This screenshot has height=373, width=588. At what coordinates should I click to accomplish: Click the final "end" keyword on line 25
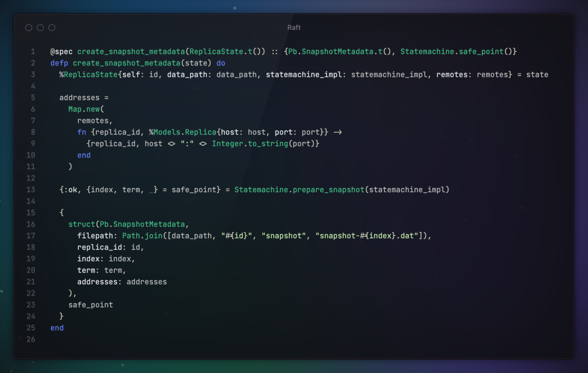click(x=57, y=328)
